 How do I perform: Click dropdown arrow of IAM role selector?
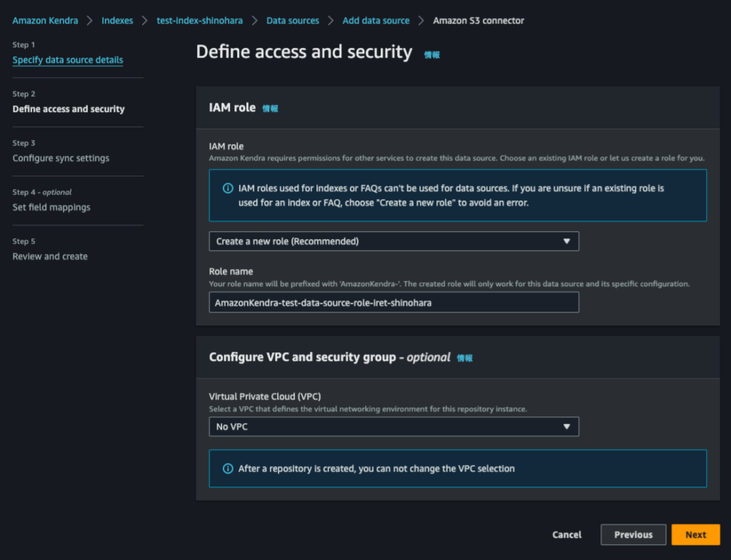pyautogui.click(x=566, y=241)
